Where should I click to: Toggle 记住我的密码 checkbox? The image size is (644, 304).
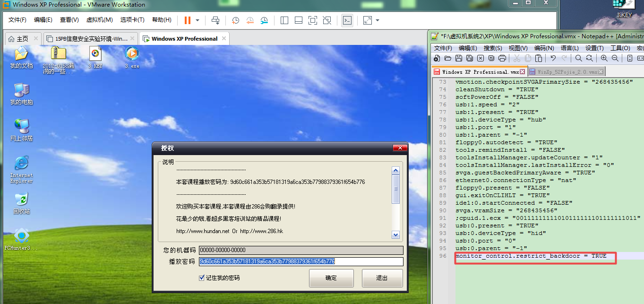point(202,278)
